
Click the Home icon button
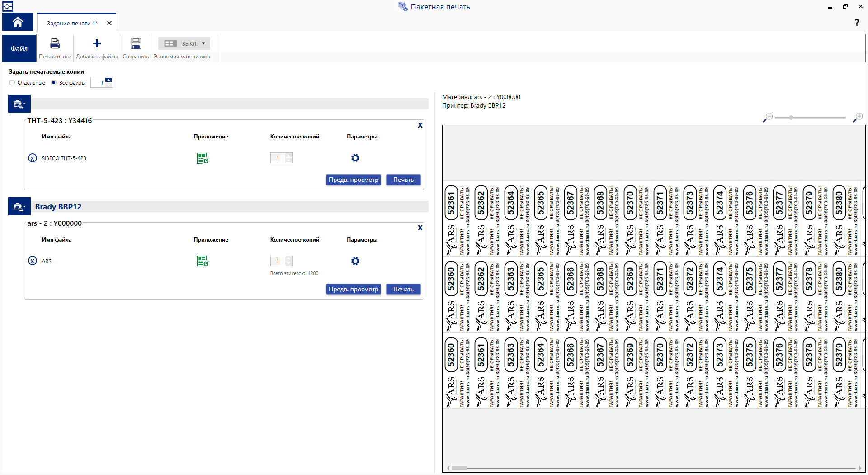click(18, 22)
